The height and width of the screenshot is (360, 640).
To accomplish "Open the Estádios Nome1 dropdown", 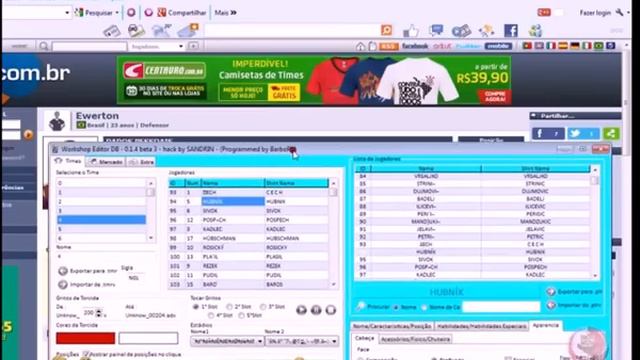I will 227,341.
